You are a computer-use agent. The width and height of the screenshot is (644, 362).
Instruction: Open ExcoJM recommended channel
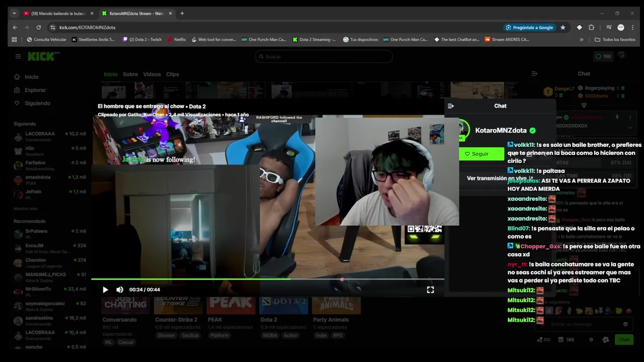(x=50, y=248)
